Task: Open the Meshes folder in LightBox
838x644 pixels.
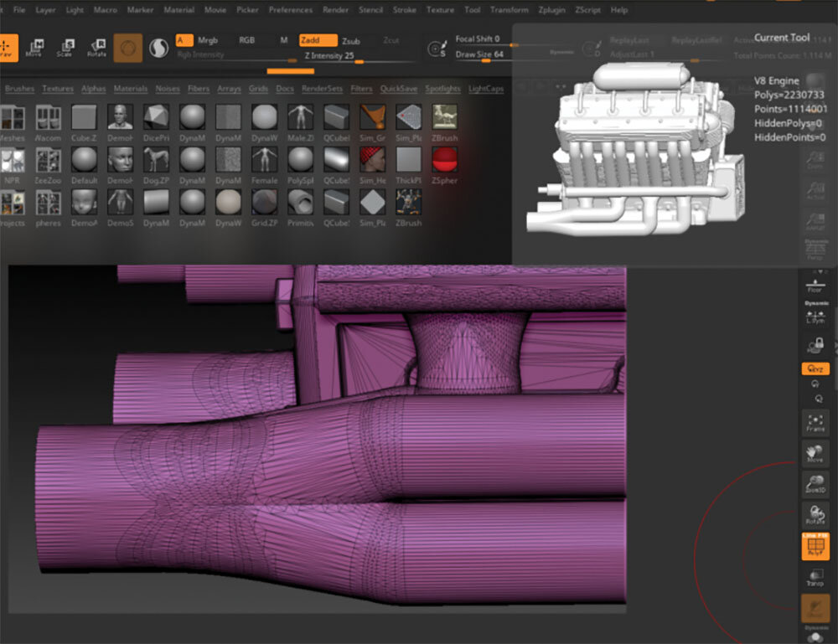Action: coord(12,123)
